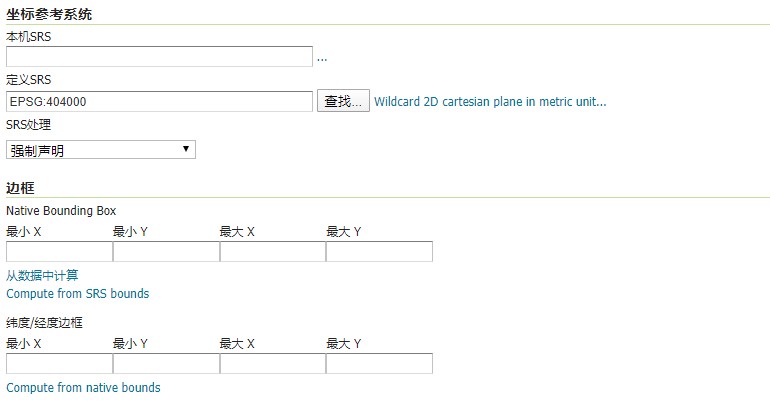Click the 定义SRS field containing EPSG:404000
Image resolution: width=770 pixels, height=409 pixels.
[x=159, y=102]
